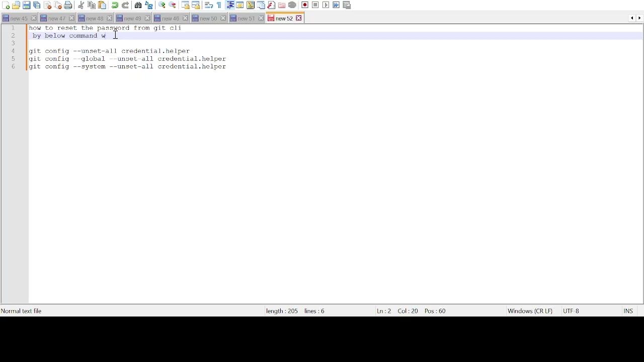The height and width of the screenshot is (362, 644).
Task: Zoom in using the magnifier plus icon
Action: point(162,5)
